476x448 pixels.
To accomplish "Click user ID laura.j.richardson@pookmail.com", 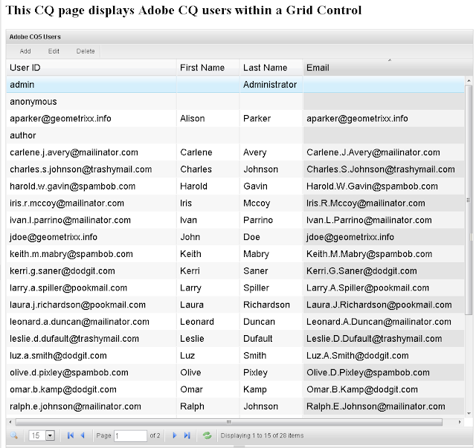I will point(77,305).
